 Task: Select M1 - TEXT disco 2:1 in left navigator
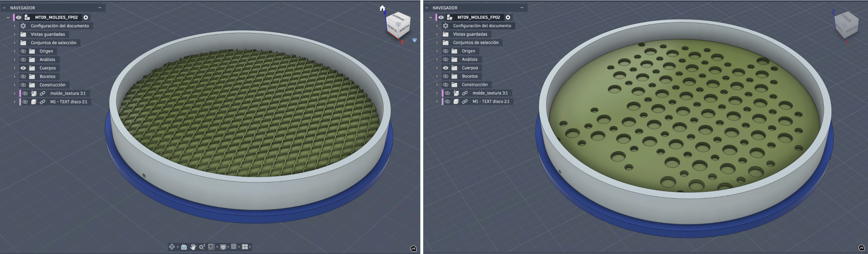click(68, 102)
